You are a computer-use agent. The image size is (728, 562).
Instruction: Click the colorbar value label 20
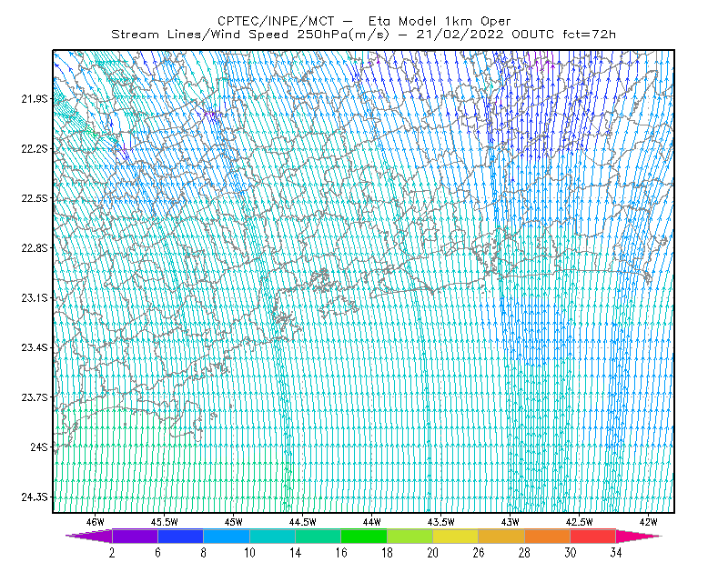click(433, 553)
